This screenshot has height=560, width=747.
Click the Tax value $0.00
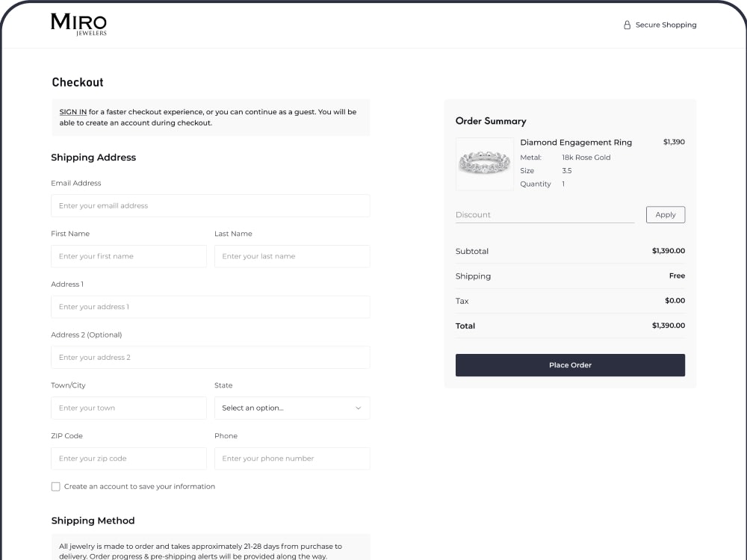click(x=675, y=300)
